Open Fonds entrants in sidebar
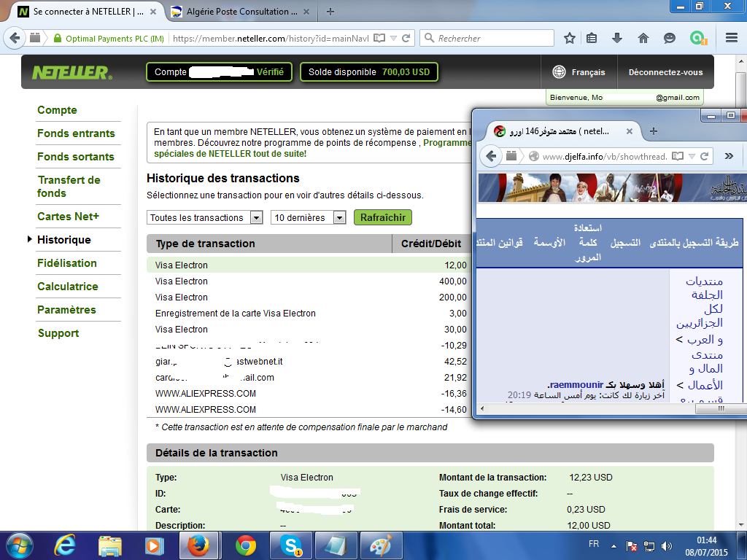 [76, 133]
